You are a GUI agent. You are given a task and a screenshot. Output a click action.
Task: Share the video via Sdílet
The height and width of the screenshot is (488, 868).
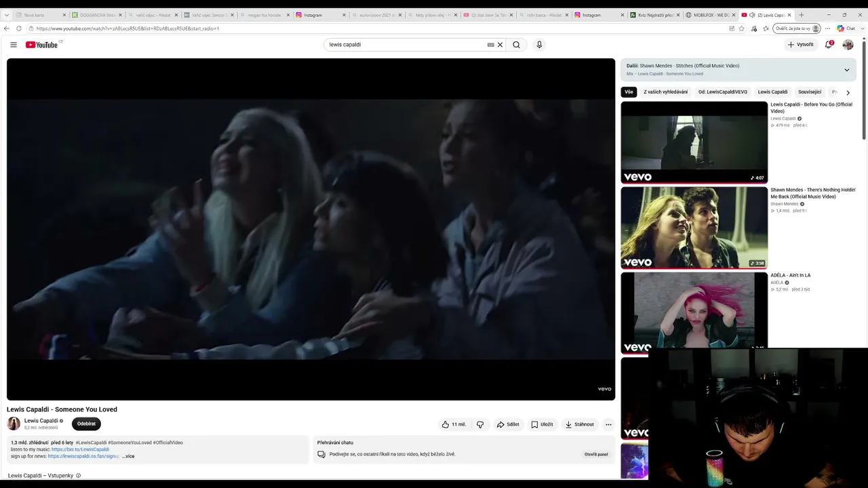click(x=508, y=424)
